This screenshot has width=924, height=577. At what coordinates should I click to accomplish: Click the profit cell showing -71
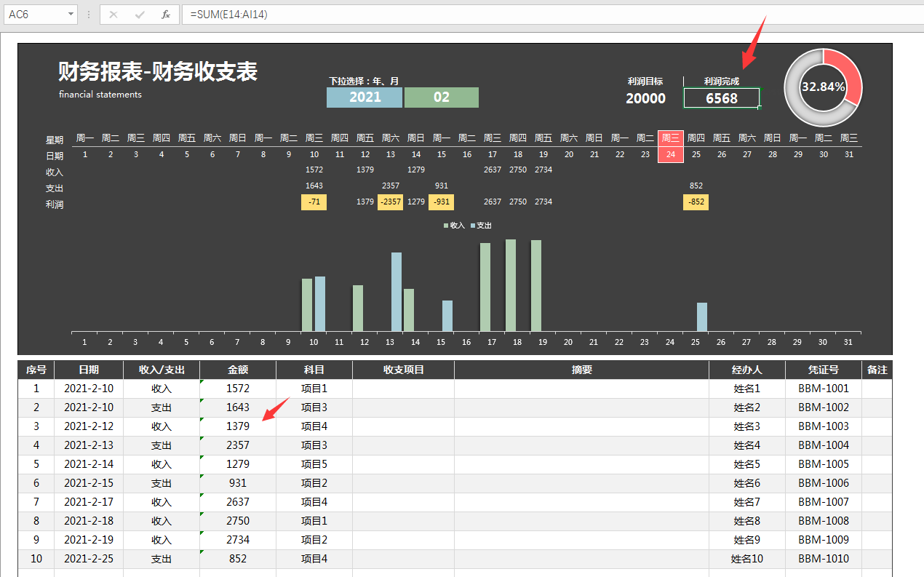click(x=314, y=202)
